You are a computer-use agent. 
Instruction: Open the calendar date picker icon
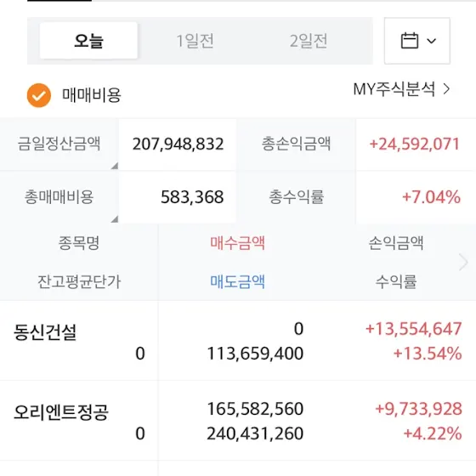pyautogui.click(x=410, y=41)
